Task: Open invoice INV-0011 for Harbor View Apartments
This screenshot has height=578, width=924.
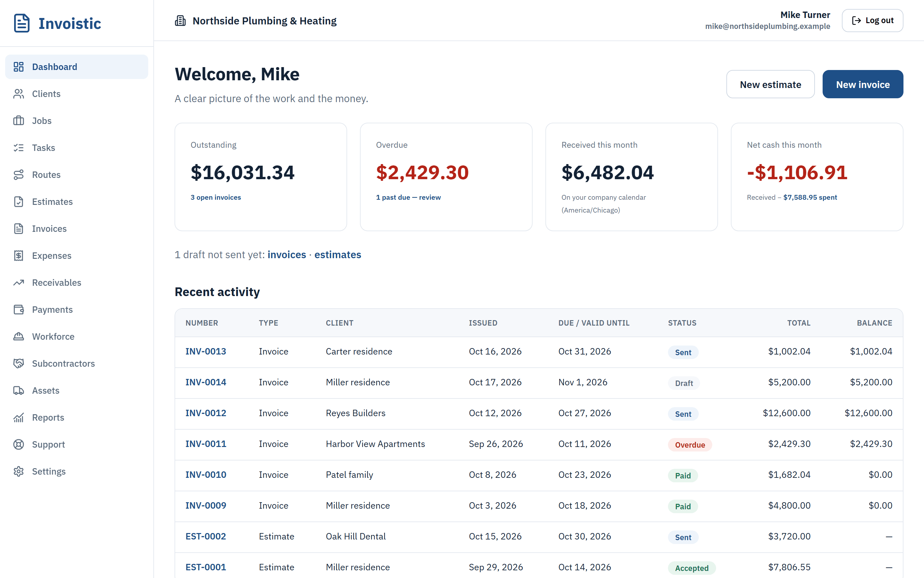Action: pos(206,444)
